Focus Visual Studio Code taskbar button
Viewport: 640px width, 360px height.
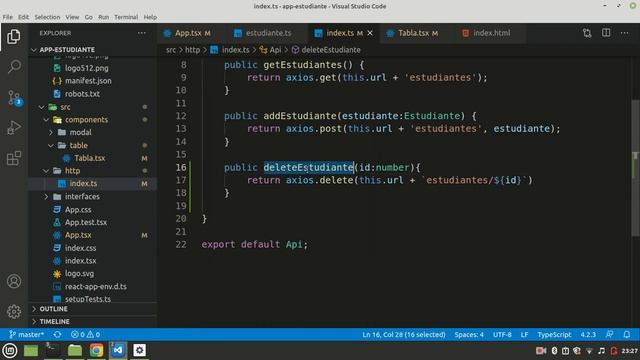click(x=118, y=350)
